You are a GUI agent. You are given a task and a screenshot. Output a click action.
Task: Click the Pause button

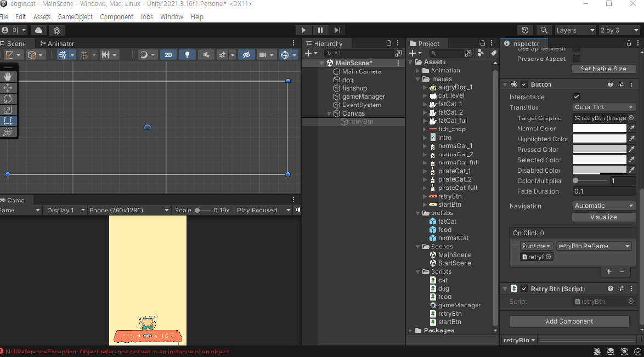coord(320,30)
